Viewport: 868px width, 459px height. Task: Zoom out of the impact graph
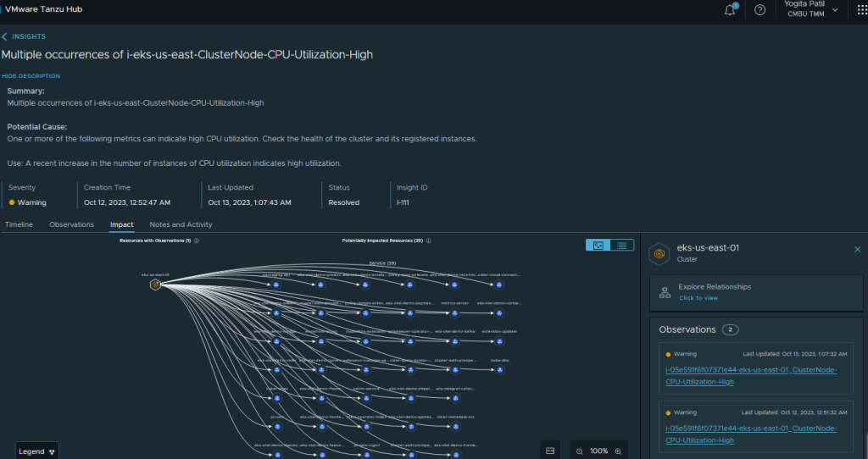[580, 451]
